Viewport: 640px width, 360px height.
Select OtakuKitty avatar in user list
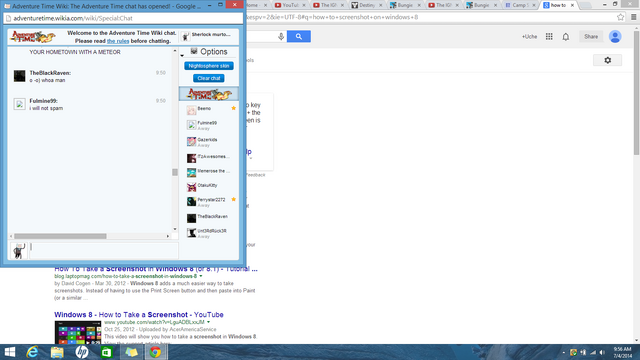pyautogui.click(x=191, y=187)
